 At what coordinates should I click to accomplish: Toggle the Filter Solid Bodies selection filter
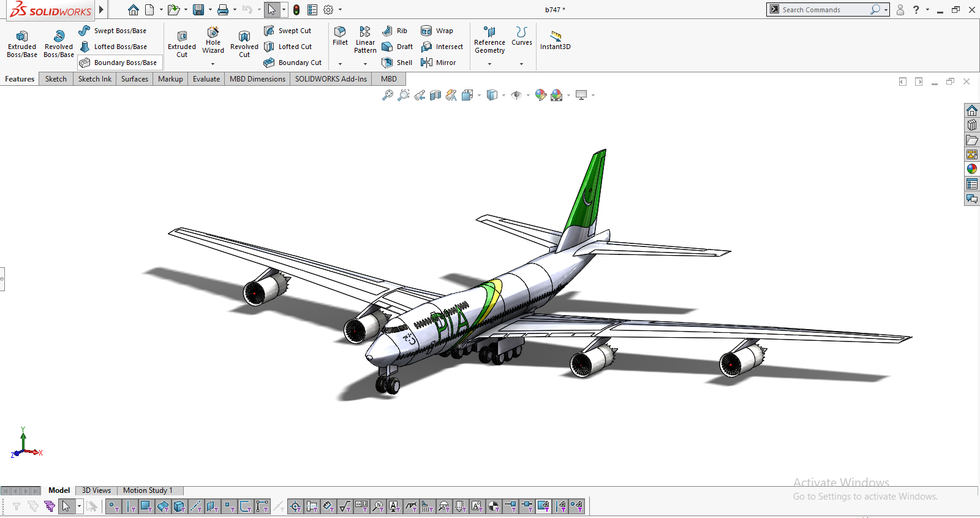pyautogui.click(x=179, y=506)
